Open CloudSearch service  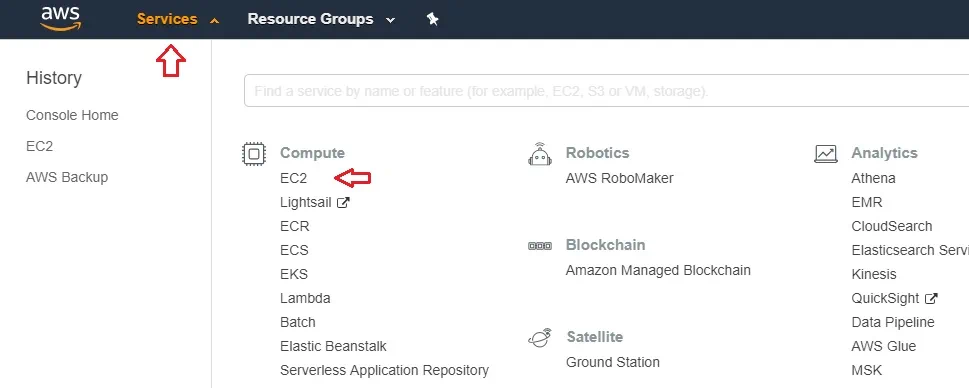pos(892,226)
